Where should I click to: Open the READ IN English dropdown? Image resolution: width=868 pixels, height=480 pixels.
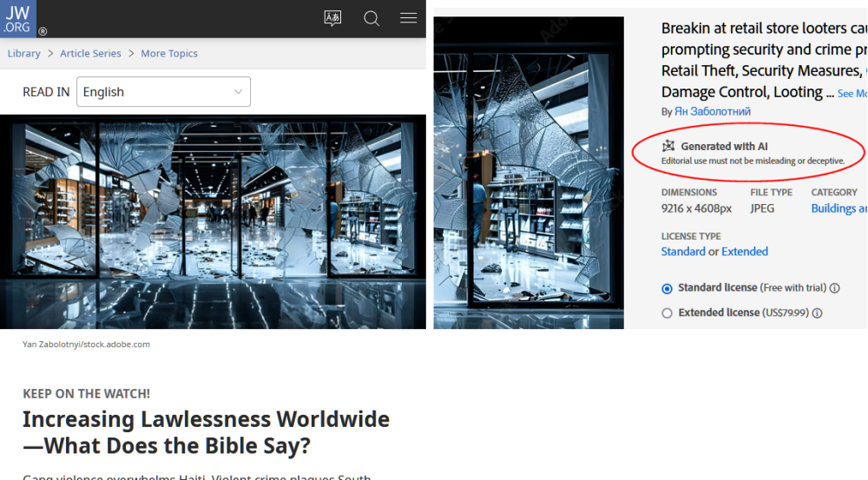(x=163, y=92)
